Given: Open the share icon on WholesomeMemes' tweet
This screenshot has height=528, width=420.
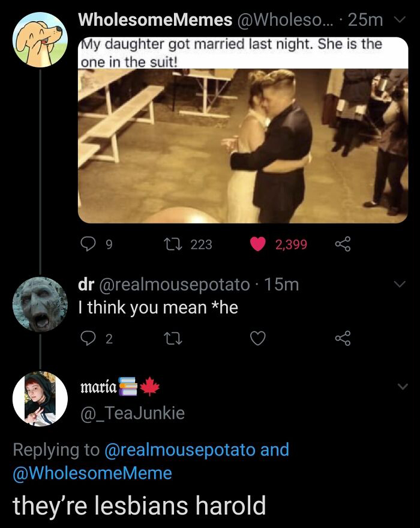Looking at the screenshot, I should [x=344, y=245].
